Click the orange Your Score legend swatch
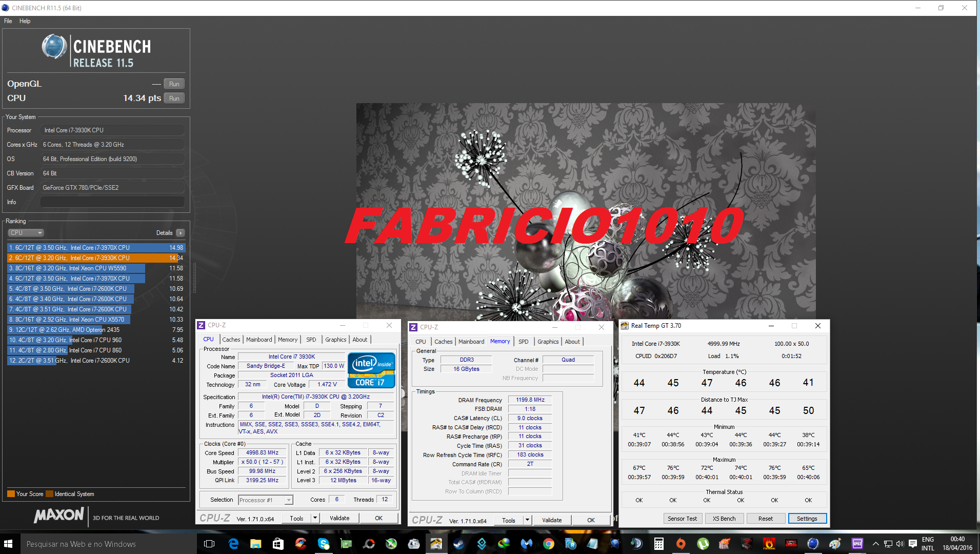The width and height of the screenshot is (980, 554). tap(11, 494)
